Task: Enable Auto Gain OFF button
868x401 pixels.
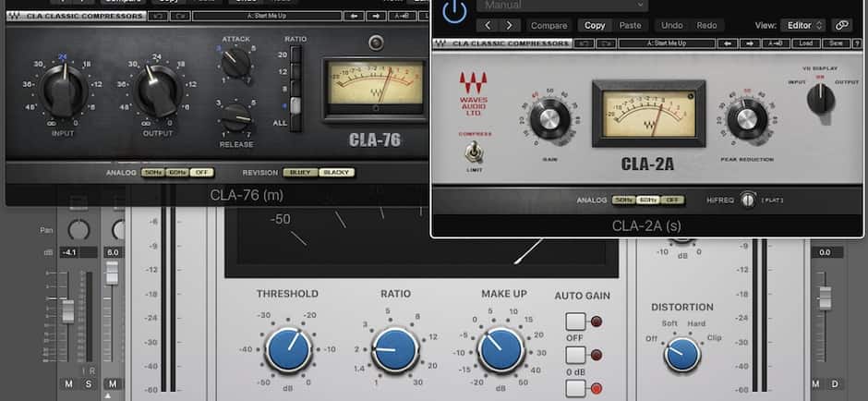Action: 575,322
